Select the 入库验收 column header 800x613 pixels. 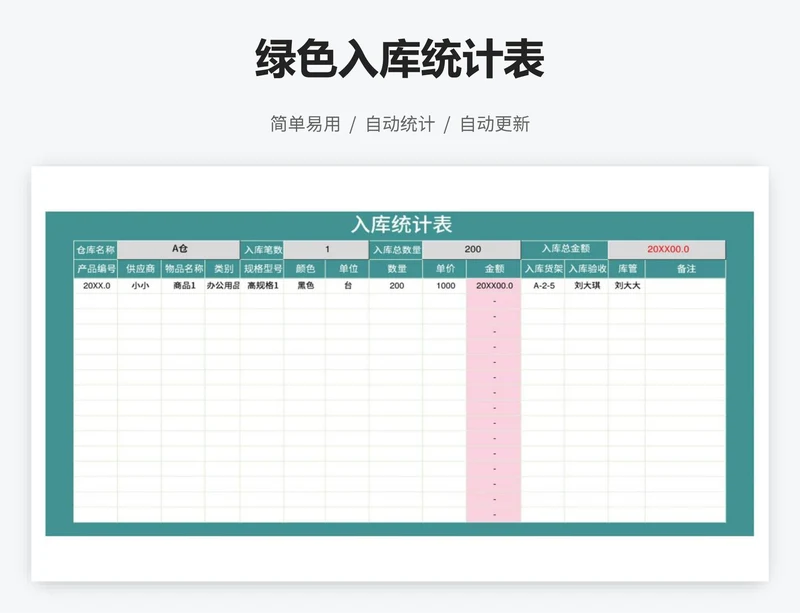coord(587,268)
